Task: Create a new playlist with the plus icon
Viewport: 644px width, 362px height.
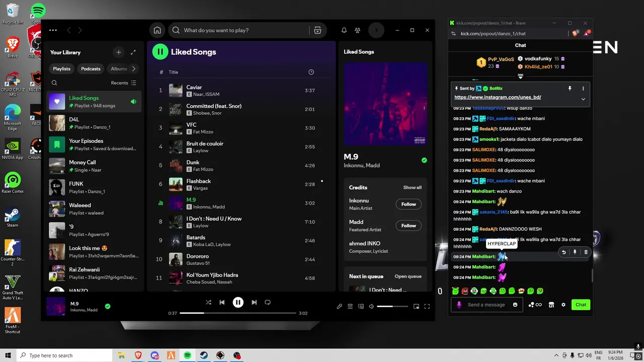Action: coord(119,52)
